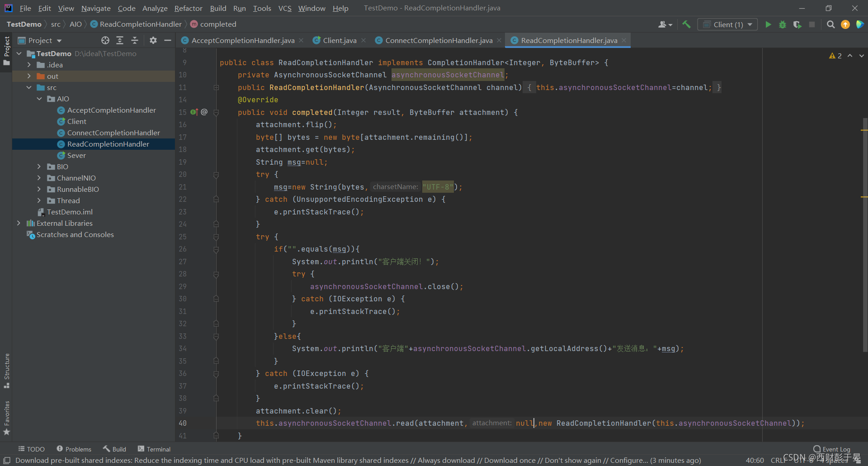Expand External Libraries node

click(x=19, y=223)
